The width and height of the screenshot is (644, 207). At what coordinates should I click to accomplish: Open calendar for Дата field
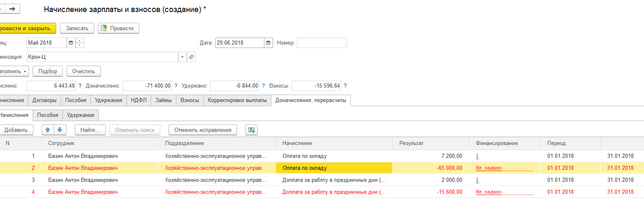tap(269, 43)
